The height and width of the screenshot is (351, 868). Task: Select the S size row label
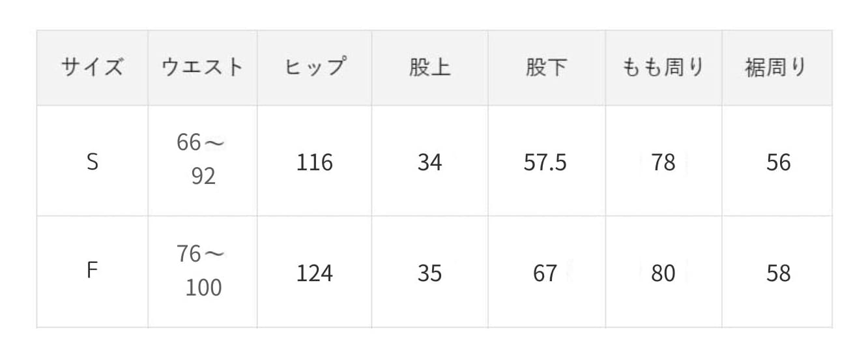tap(92, 162)
